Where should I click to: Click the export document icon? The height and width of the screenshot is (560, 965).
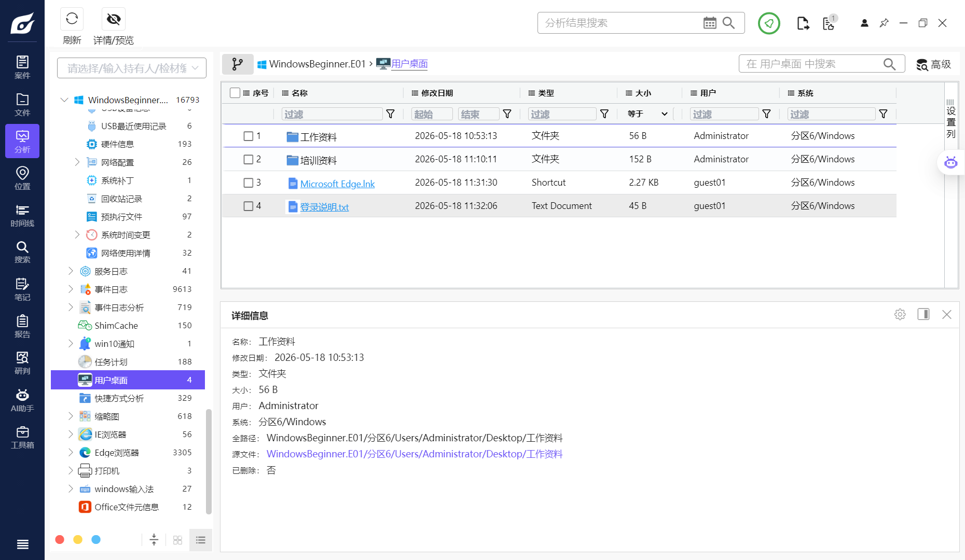(x=803, y=23)
